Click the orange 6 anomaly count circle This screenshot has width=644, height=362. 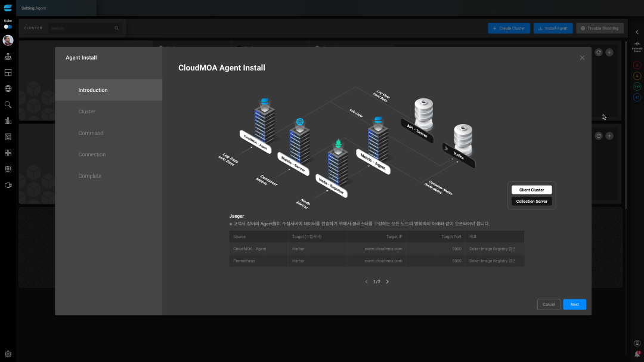(637, 76)
